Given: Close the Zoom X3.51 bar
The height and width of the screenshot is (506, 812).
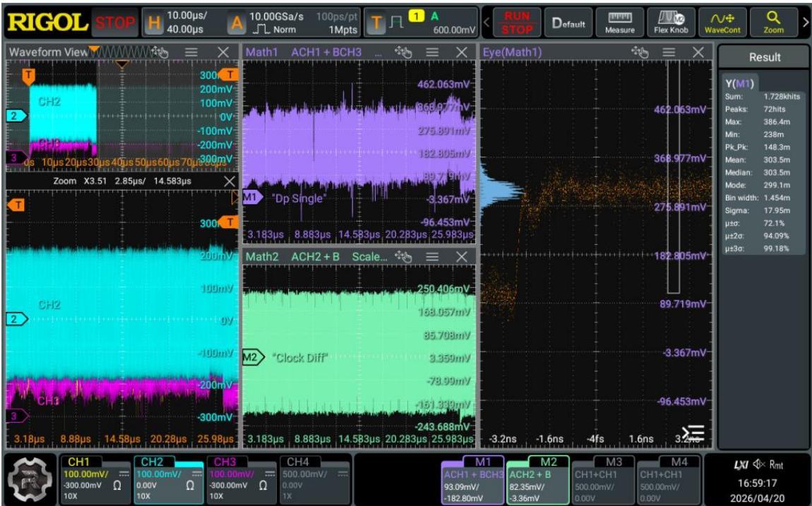Looking at the screenshot, I should pos(229,181).
